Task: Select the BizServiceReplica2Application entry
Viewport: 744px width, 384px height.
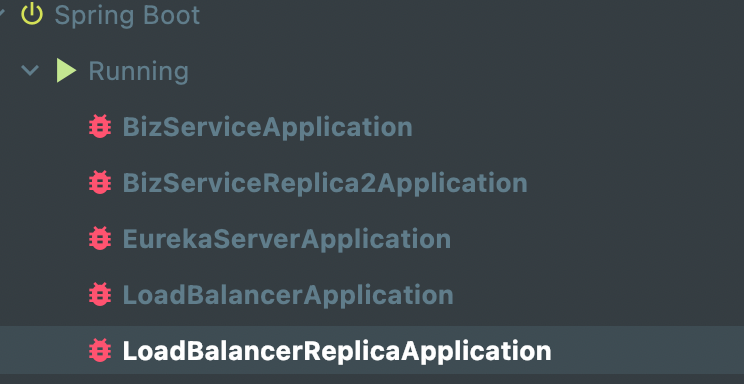Action: [325, 183]
